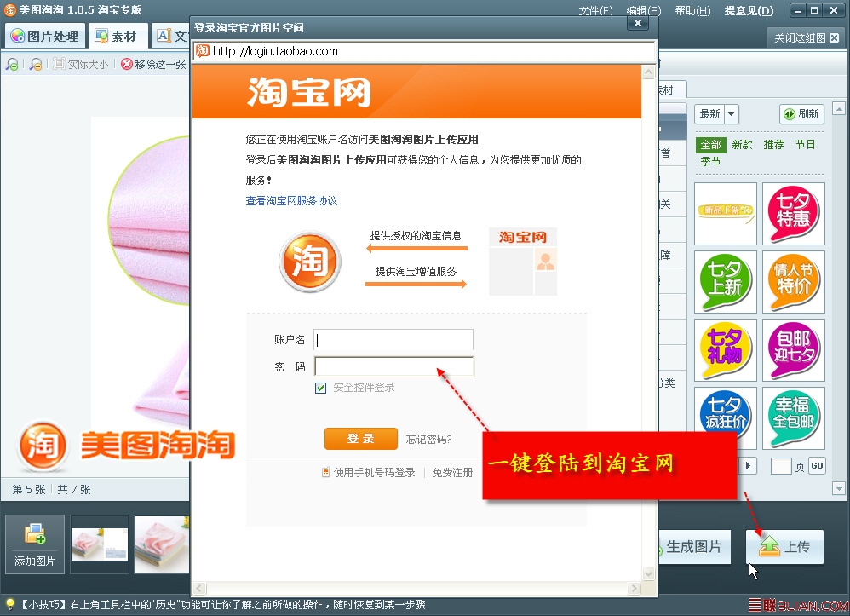The image size is (850, 616).
Task: Choose the 七夕礼物 yellow sticker
Action: click(726, 350)
